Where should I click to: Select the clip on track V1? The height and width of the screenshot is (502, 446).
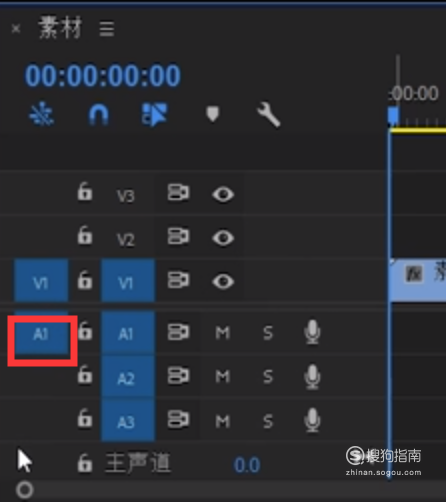[418, 281]
